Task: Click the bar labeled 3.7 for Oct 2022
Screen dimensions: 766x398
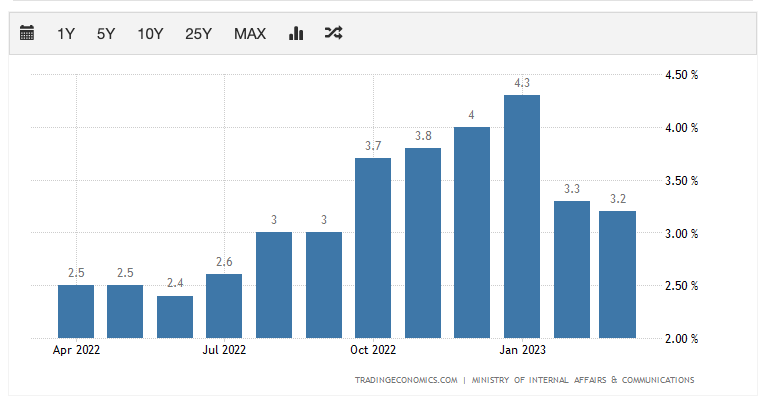Action: [x=373, y=248]
